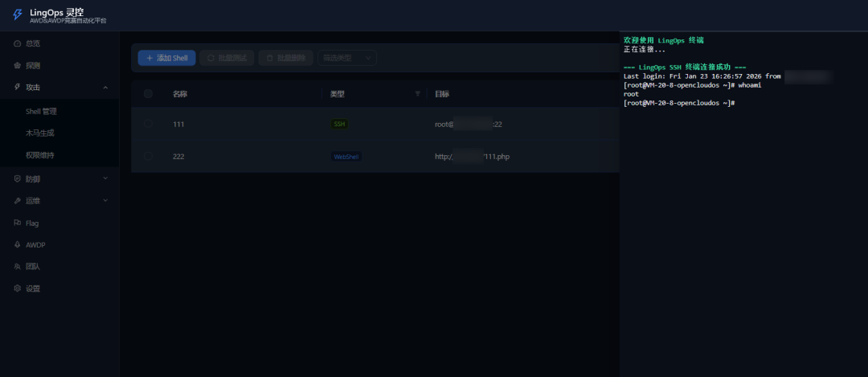The image size is (868, 377).
Task: Click the 总览 overview sidebar icon
Action: pos(18,43)
